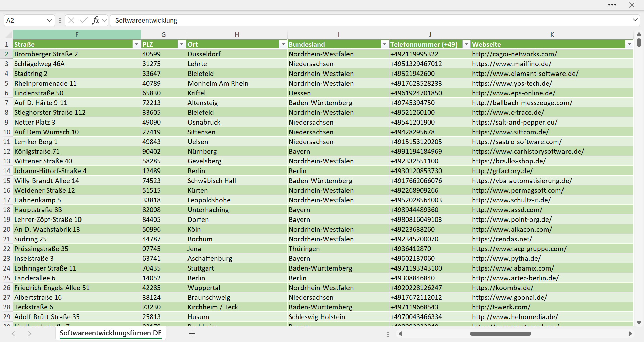
Task: Open the Telefonnummer column filter dropdown
Action: point(466,44)
